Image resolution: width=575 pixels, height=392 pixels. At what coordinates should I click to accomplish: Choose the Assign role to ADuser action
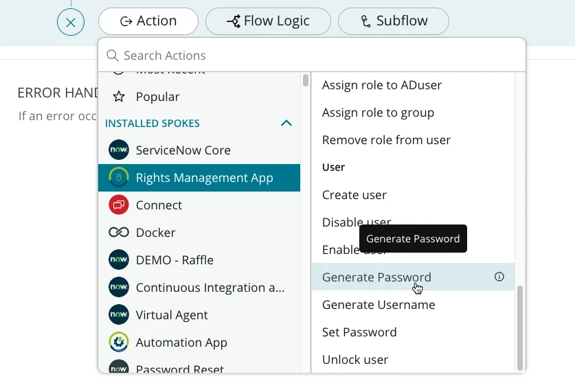pos(414,85)
